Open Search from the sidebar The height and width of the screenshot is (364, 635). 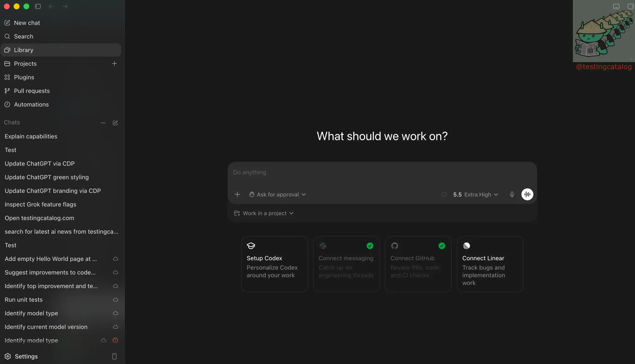(61, 36)
